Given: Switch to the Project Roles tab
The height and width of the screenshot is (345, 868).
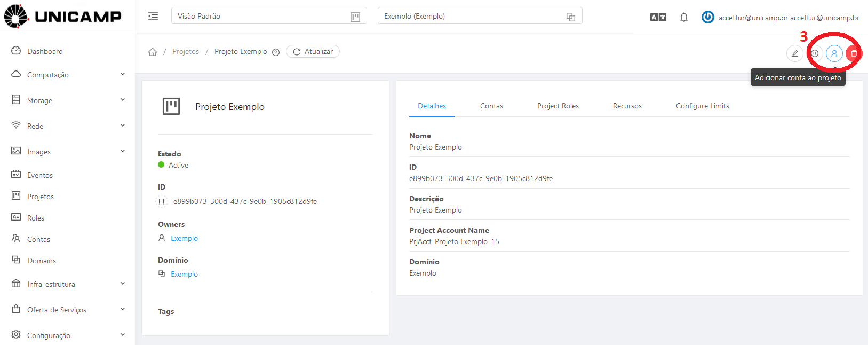Looking at the screenshot, I should point(558,106).
